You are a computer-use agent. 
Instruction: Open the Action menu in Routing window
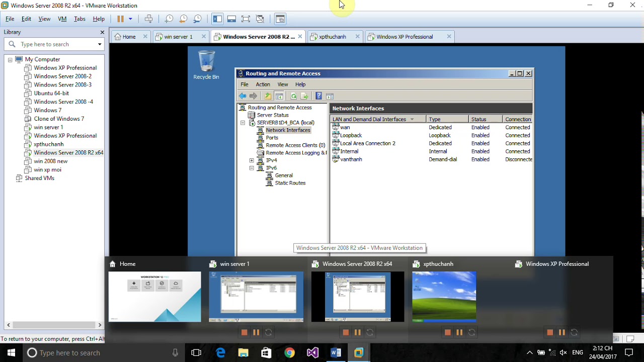coord(263,84)
